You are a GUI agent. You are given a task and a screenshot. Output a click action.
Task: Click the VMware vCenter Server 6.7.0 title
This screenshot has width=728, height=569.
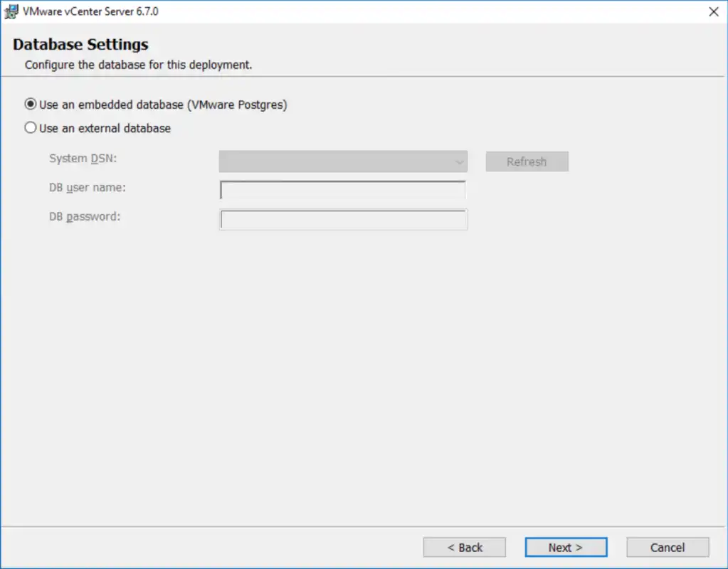90,11
